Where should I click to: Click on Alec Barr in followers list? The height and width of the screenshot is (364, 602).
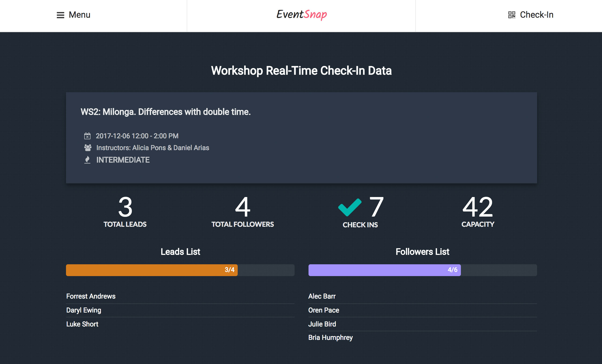(x=322, y=296)
